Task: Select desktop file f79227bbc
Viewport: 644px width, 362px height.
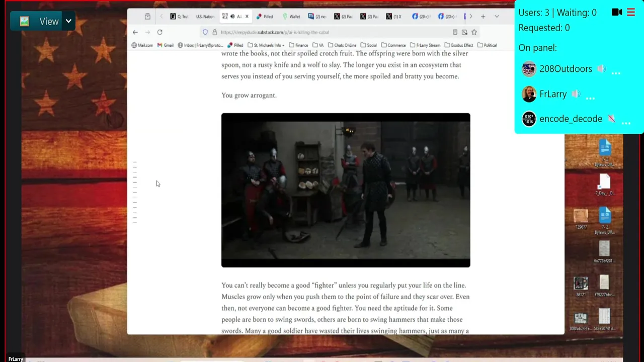Action: coord(604,286)
